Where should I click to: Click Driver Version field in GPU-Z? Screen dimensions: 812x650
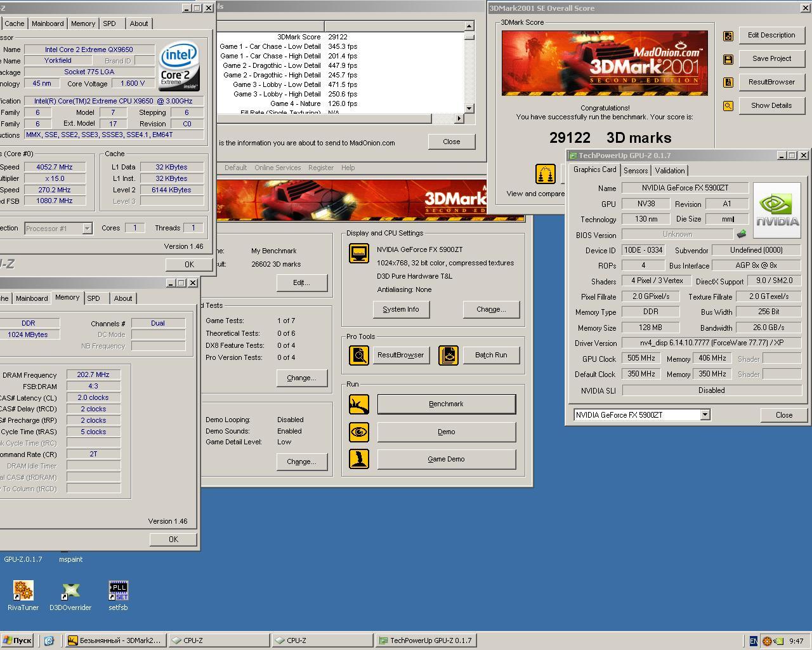tap(711, 343)
